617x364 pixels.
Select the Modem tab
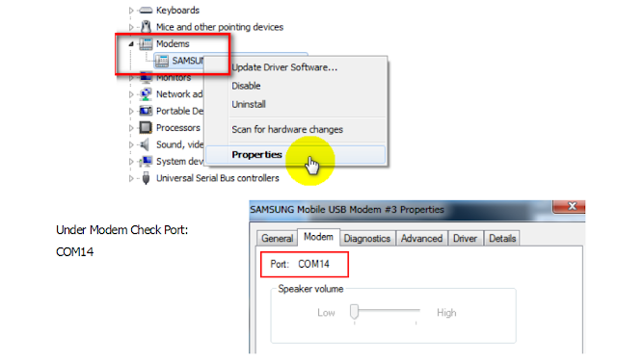(318, 237)
